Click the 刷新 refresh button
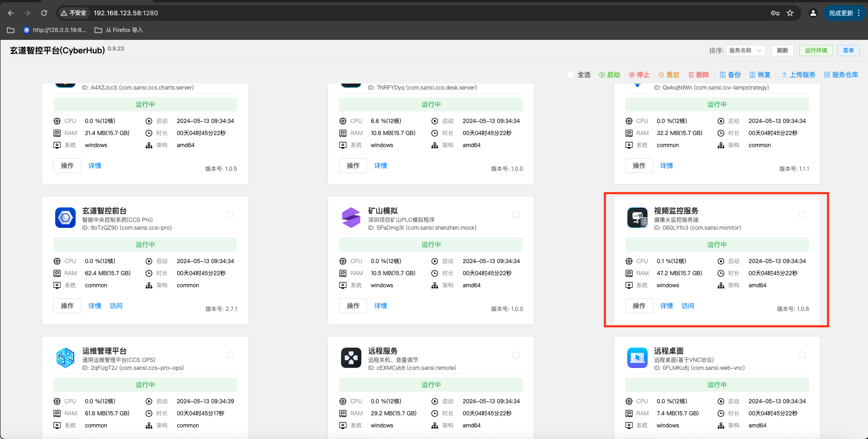Viewport: 868px width, 439px height. 783,51
